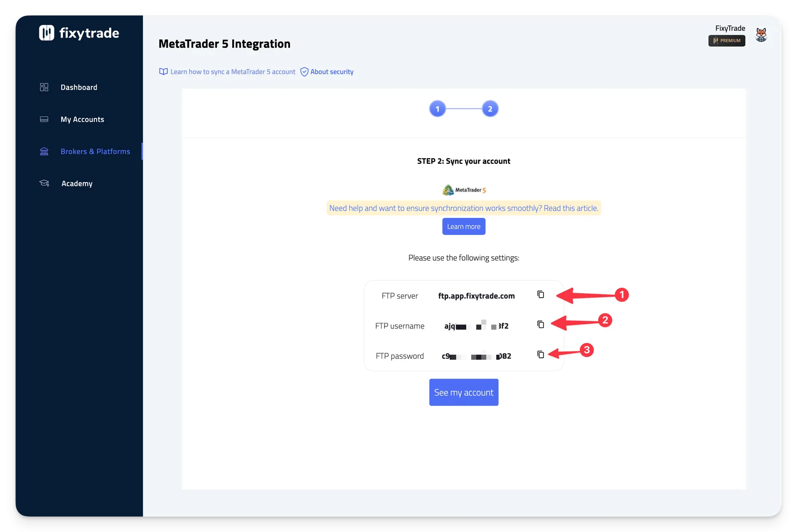
Task: Click the FTP username label
Action: pyautogui.click(x=399, y=326)
